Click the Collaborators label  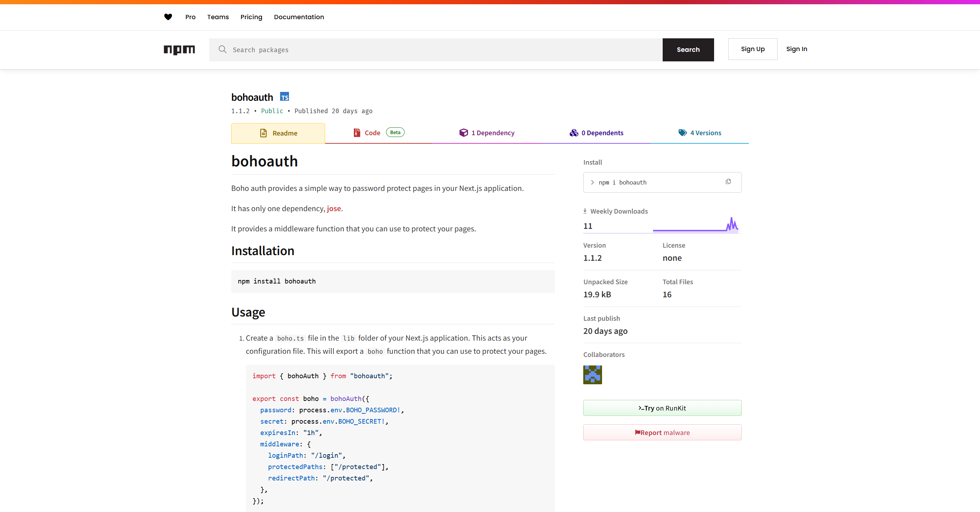(x=604, y=354)
